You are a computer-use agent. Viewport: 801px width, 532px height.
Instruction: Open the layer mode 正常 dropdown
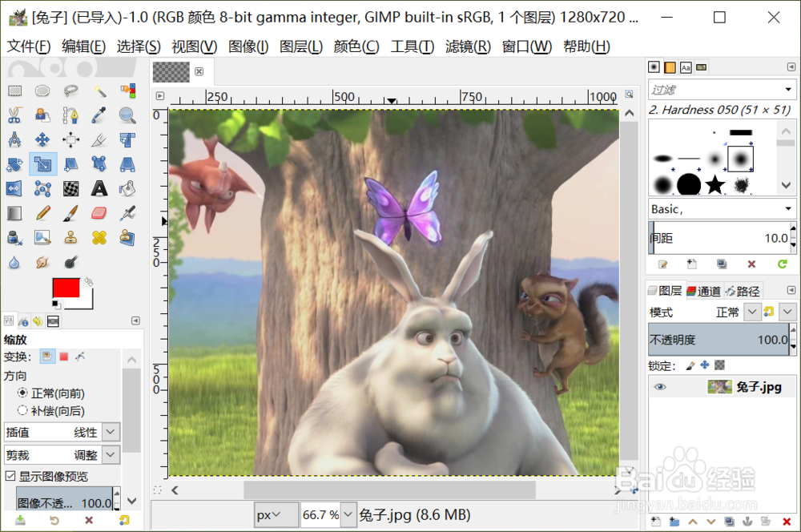tap(752, 312)
